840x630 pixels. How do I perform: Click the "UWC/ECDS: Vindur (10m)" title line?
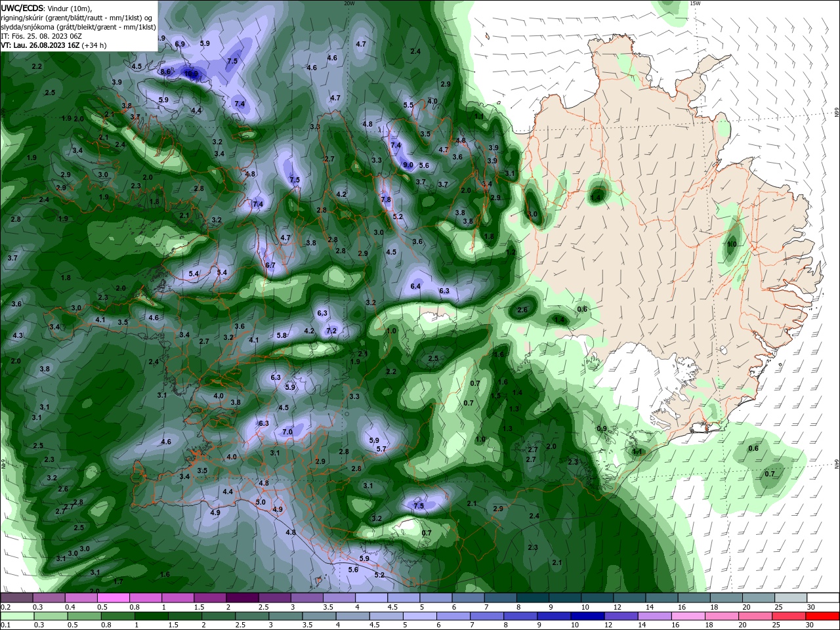click(x=47, y=8)
